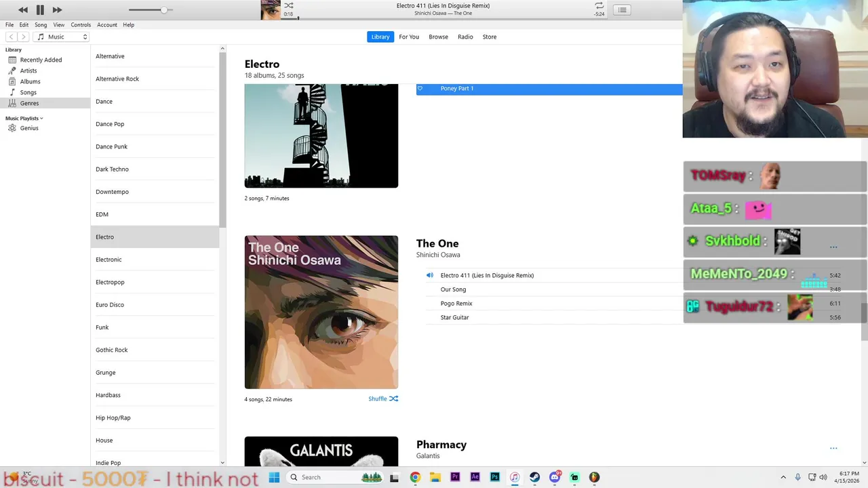Select the Electropop genre
This screenshot has width=868, height=488.
[155, 282]
